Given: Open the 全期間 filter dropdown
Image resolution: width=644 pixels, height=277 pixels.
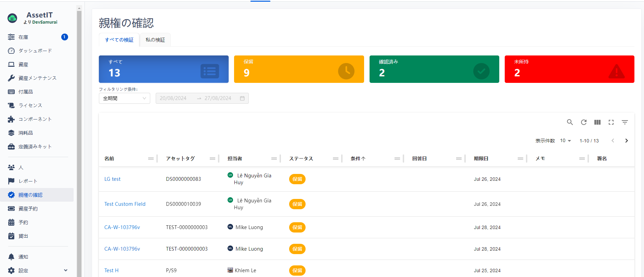Looking at the screenshot, I should click(x=124, y=98).
